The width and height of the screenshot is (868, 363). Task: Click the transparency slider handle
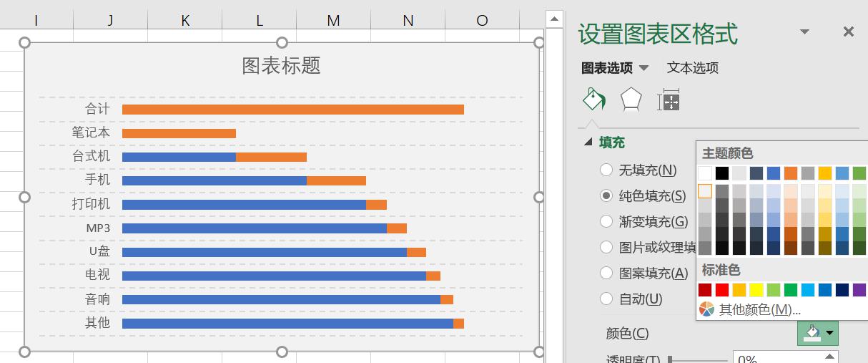pos(670,359)
